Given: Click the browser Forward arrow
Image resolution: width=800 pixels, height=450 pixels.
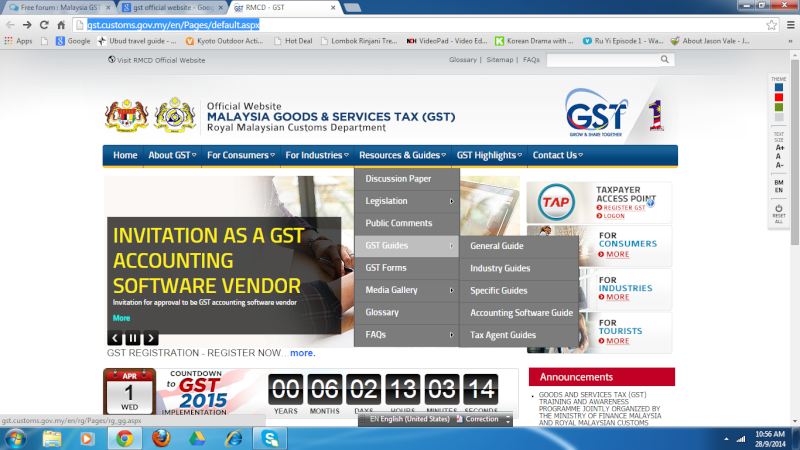Looking at the screenshot, I should [x=27, y=24].
